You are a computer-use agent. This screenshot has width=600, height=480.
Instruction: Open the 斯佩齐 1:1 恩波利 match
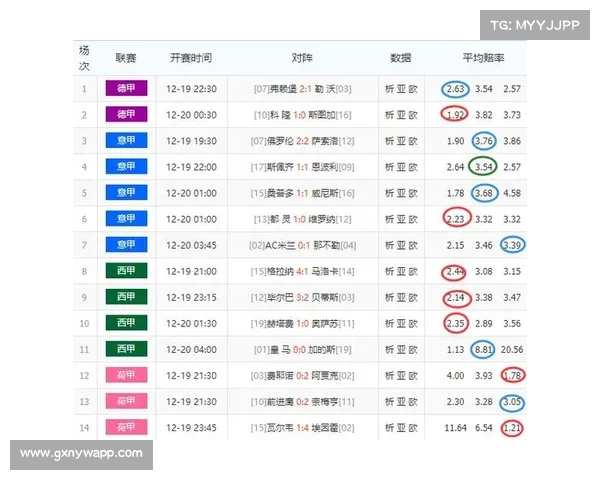coord(302,167)
